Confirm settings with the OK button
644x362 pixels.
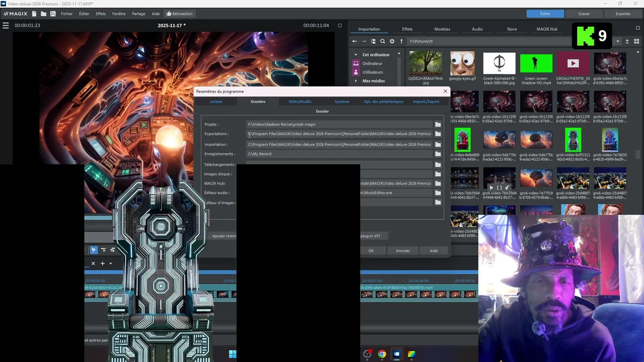pyautogui.click(x=371, y=250)
